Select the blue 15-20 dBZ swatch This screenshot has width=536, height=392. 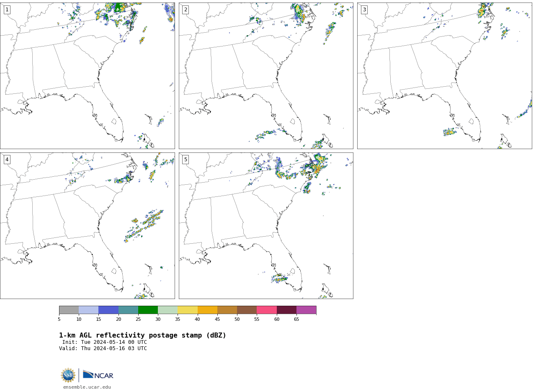pos(108,310)
